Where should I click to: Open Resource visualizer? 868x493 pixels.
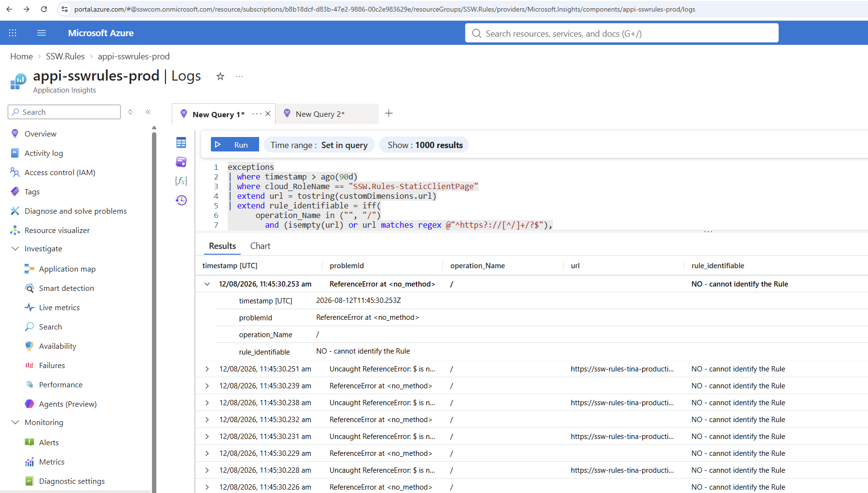pyautogui.click(x=57, y=230)
